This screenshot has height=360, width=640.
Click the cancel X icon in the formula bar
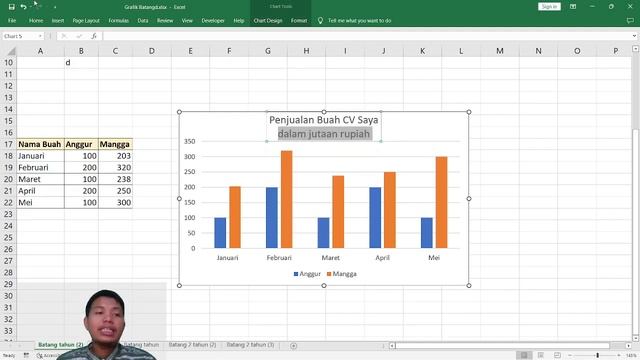64,36
